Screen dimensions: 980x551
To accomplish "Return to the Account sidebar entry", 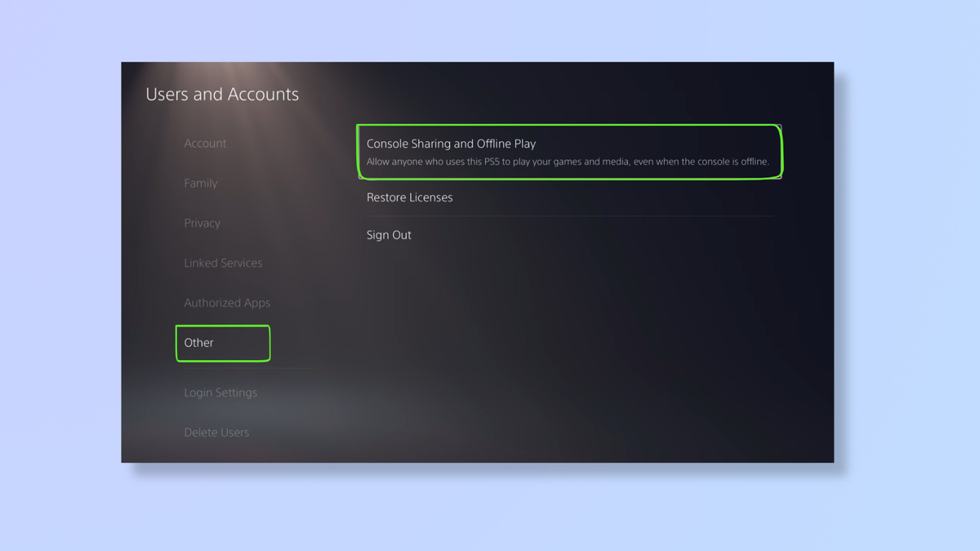I will (x=205, y=143).
